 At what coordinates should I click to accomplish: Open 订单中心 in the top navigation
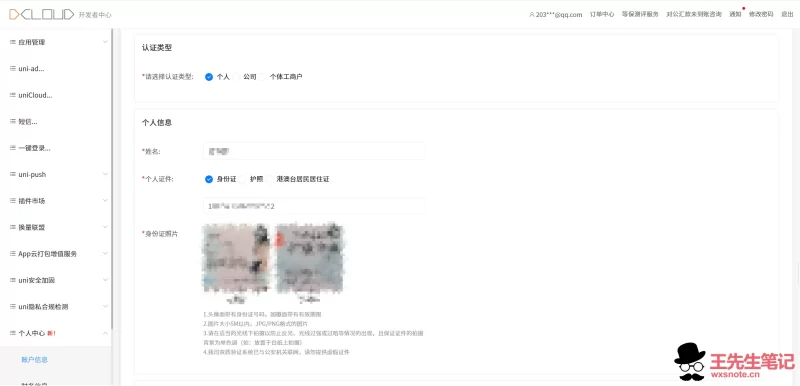coord(602,14)
